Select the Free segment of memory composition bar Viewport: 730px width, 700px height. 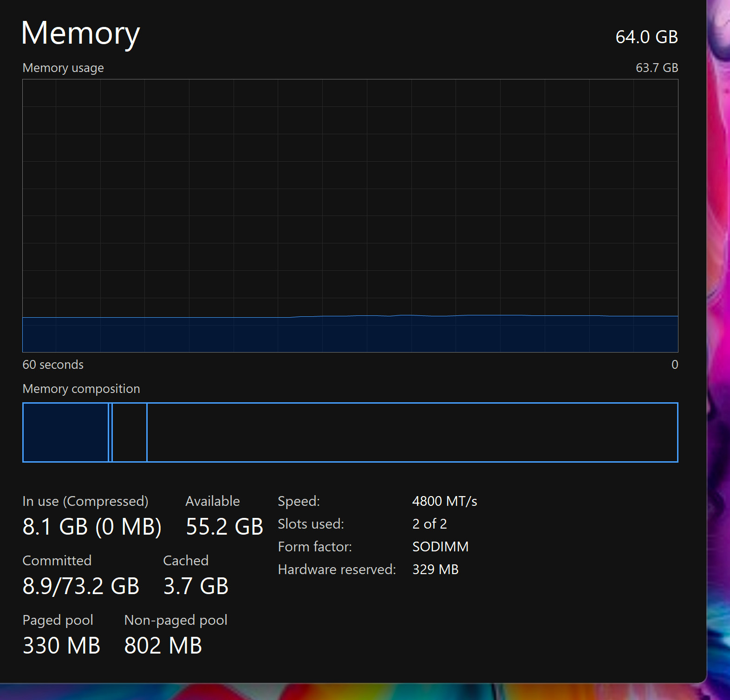(412, 432)
